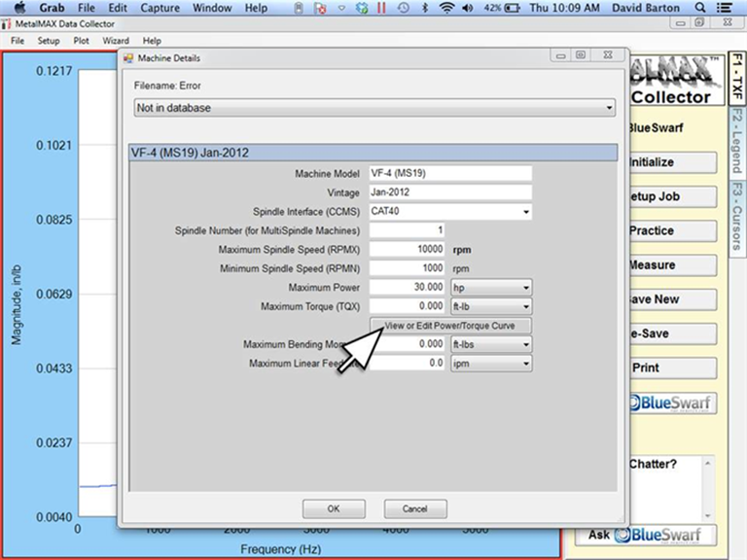Screen dimensions: 747x560
Task: Click the Minimum Spindle Speed field
Action: pyautogui.click(x=407, y=268)
